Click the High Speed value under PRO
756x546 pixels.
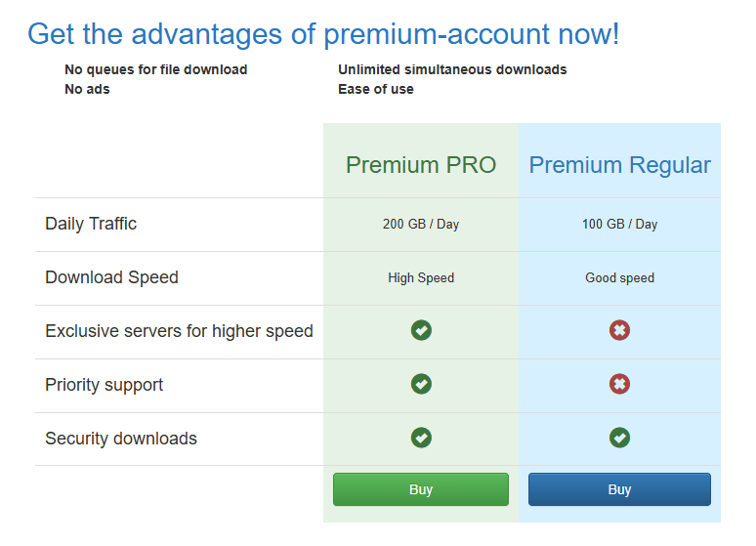(421, 277)
